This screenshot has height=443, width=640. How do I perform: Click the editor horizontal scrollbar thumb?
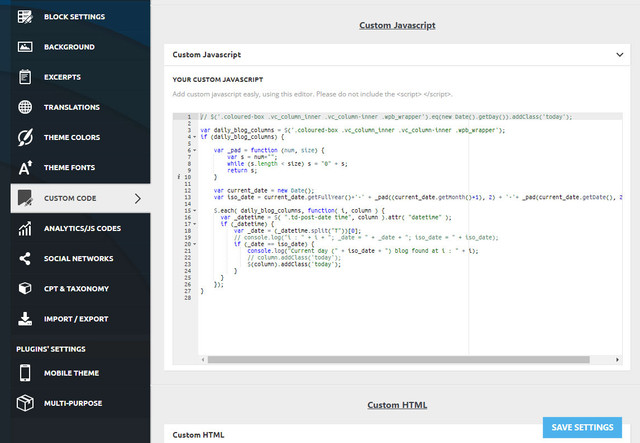pos(398,360)
